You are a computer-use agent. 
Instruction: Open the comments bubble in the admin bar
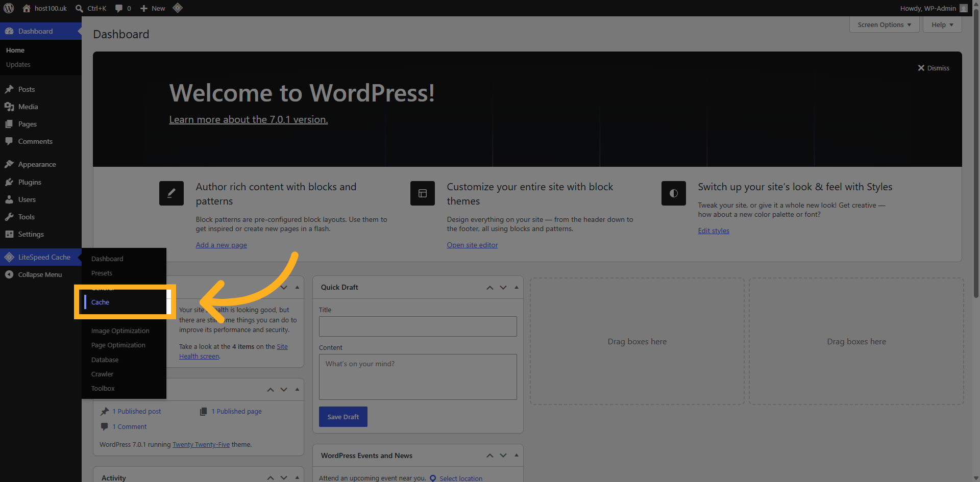pos(123,8)
